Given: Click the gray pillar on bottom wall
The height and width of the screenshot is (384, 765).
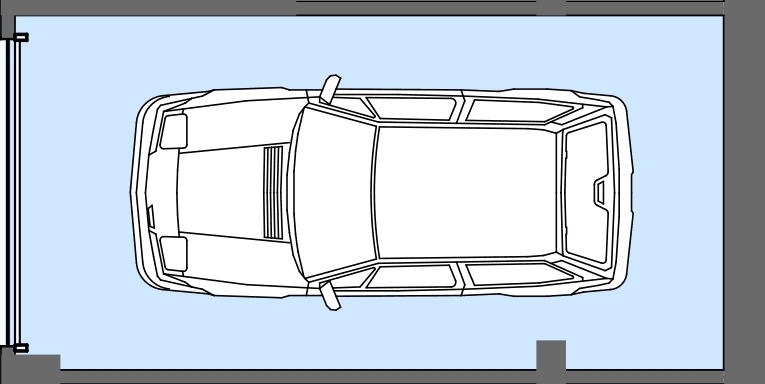Looking at the screenshot, I should click(551, 355).
